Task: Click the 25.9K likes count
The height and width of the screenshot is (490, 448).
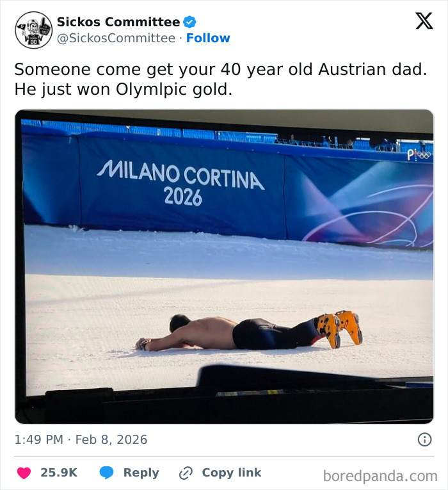Action: (59, 473)
